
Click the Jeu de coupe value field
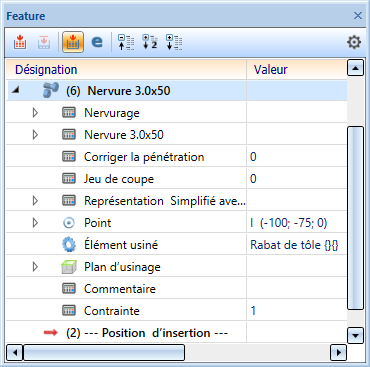click(297, 179)
